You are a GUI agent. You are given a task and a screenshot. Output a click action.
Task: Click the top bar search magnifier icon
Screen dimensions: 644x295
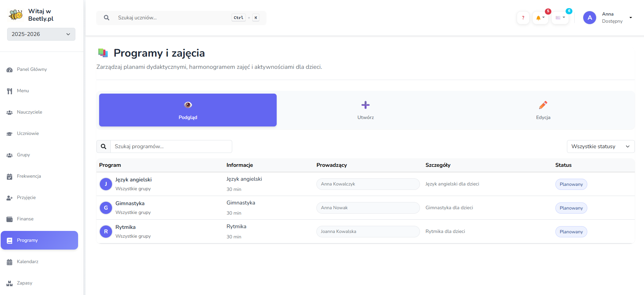pyautogui.click(x=107, y=18)
